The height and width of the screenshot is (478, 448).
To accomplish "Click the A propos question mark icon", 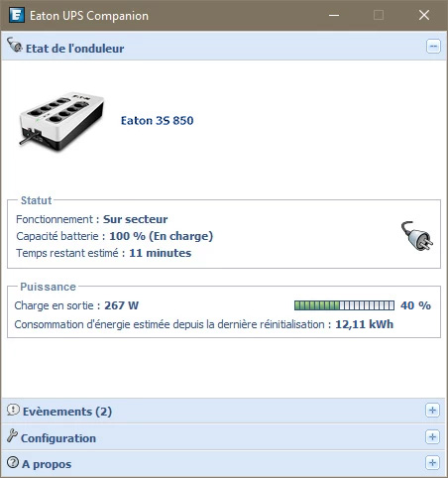I will coord(13,462).
